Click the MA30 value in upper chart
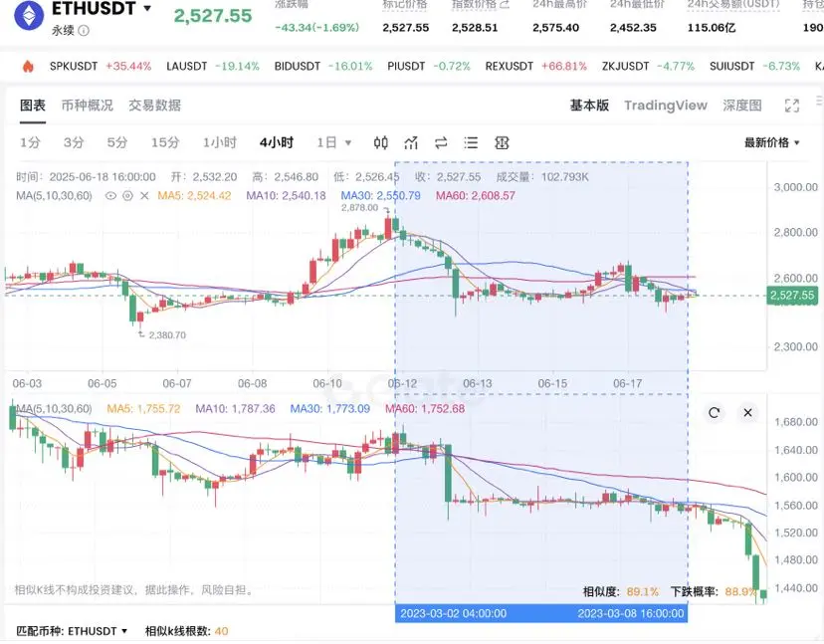The width and height of the screenshot is (824, 644). 381,196
